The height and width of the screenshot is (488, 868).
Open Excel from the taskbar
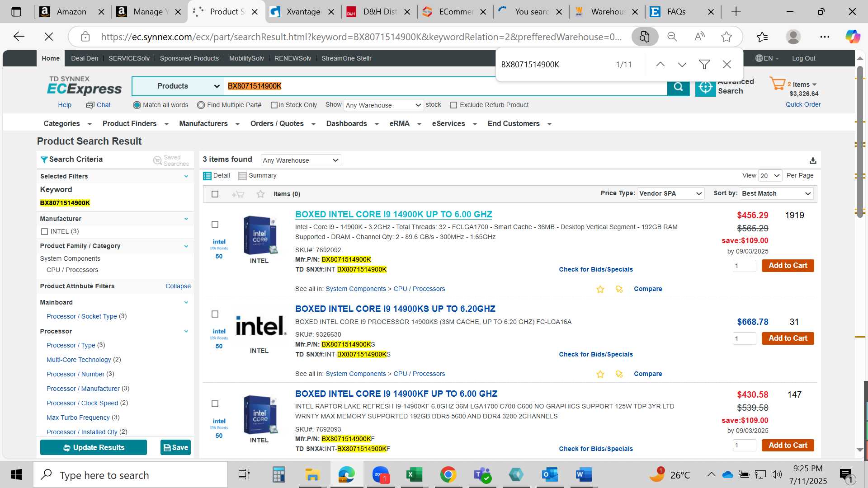[414, 475]
